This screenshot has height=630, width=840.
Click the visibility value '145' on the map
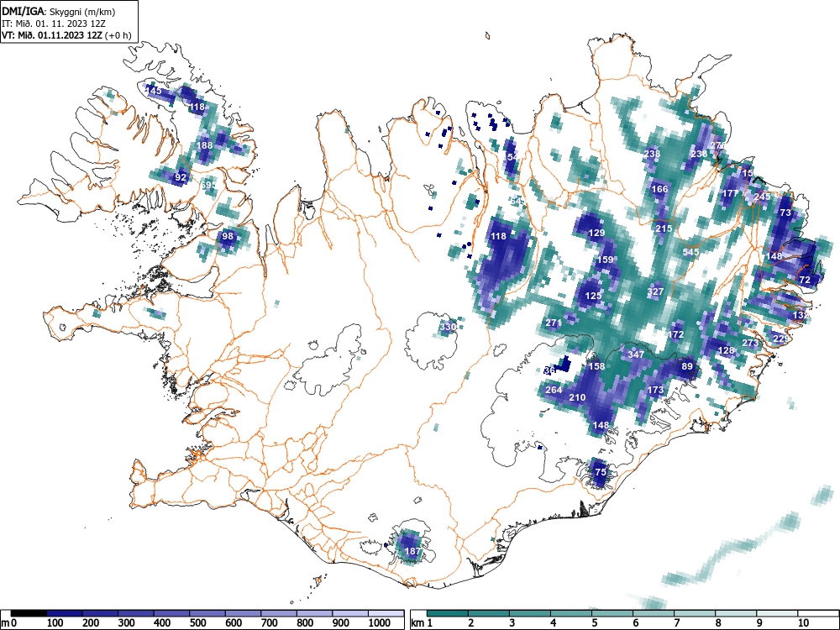[153, 91]
